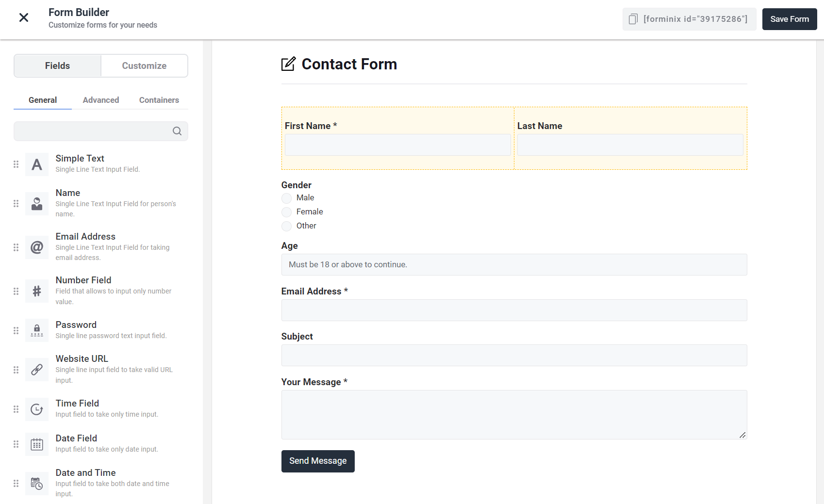824x504 pixels.
Task: Click the Date Field calendar icon
Action: pyautogui.click(x=37, y=444)
